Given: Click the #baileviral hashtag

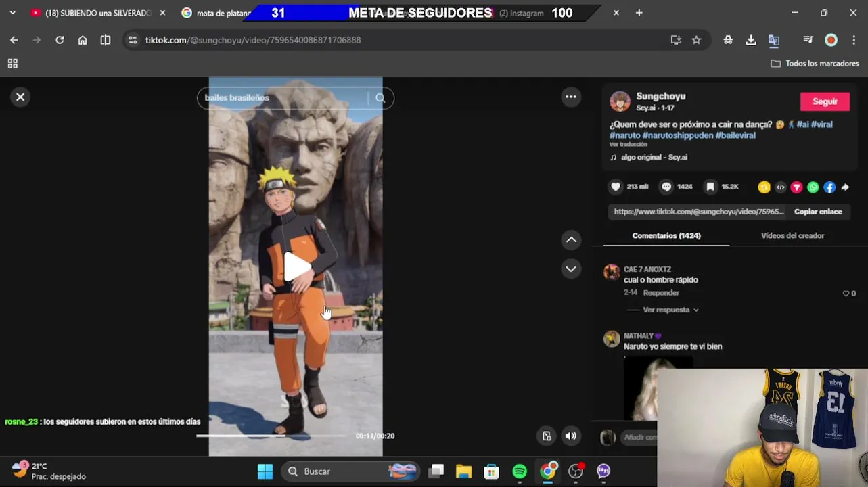Looking at the screenshot, I should pos(735,135).
